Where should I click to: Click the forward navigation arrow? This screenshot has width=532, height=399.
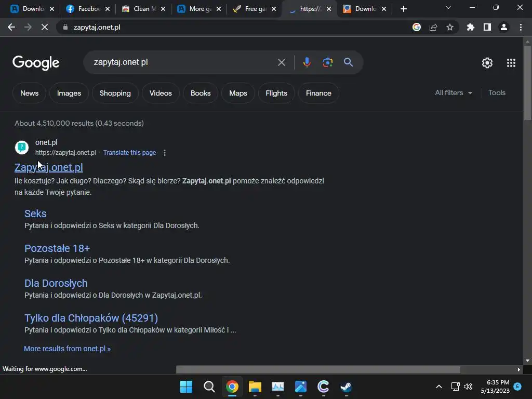tap(28, 27)
